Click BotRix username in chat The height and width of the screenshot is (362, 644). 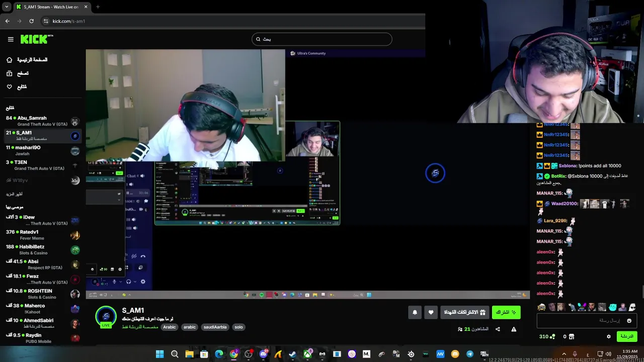pos(558,176)
